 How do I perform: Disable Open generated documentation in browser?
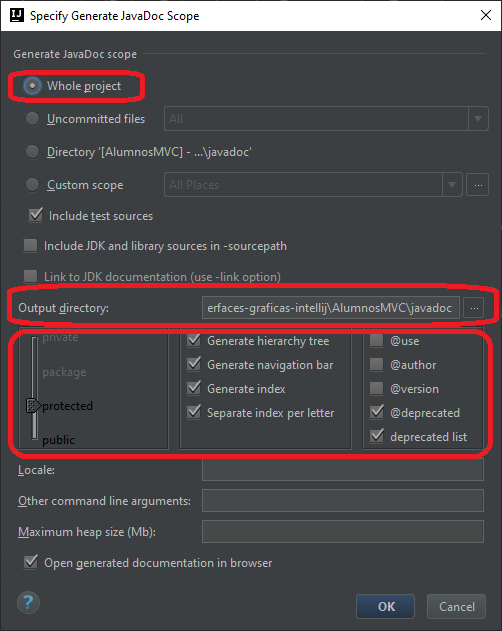pos(31,562)
